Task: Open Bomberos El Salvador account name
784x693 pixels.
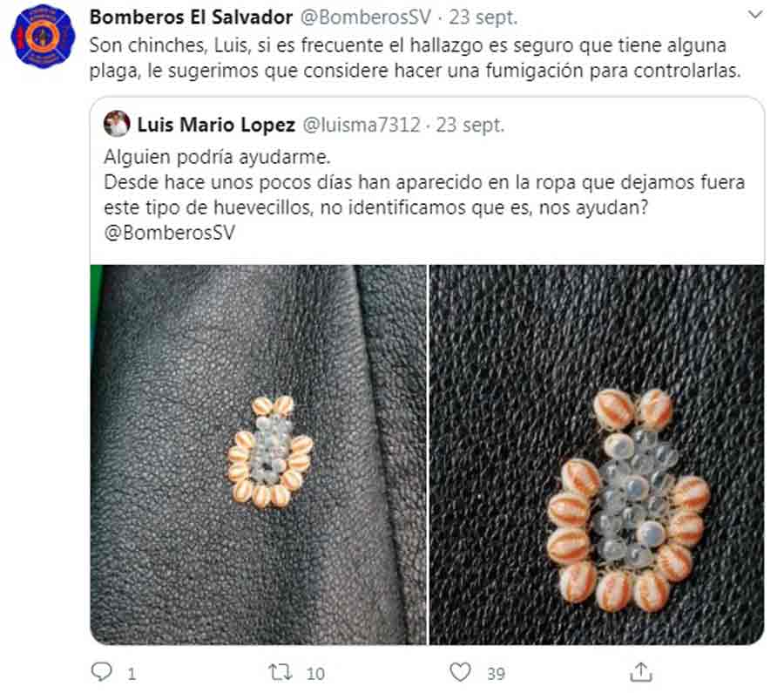Action: pyautogui.click(x=191, y=17)
